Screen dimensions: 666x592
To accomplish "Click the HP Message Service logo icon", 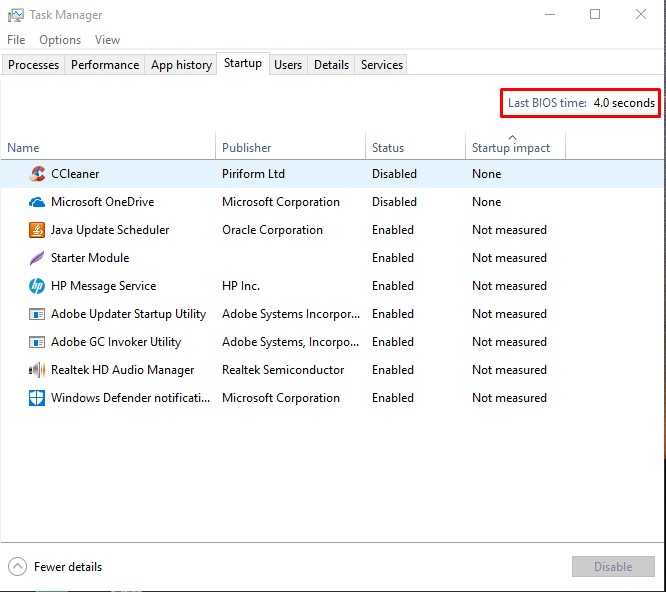I will click(37, 286).
